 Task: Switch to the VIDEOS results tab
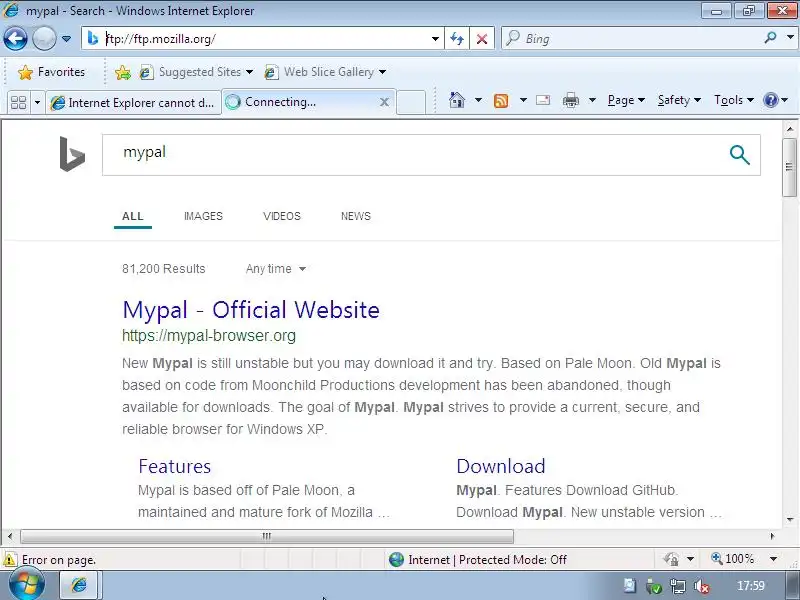tap(282, 216)
